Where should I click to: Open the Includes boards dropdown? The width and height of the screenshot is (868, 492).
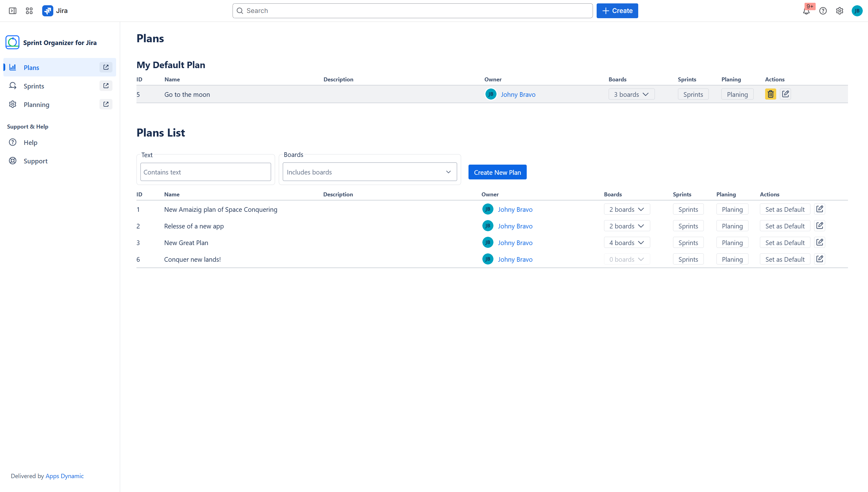pyautogui.click(x=369, y=172)
